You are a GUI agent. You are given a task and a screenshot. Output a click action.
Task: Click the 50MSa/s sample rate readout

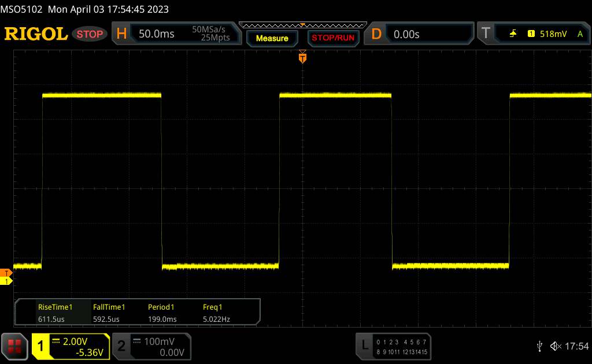[209, 29]
